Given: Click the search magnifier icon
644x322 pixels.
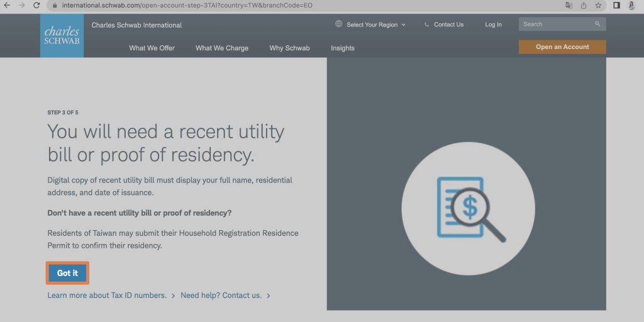Looking at the screenshot, I should (597, 24).
